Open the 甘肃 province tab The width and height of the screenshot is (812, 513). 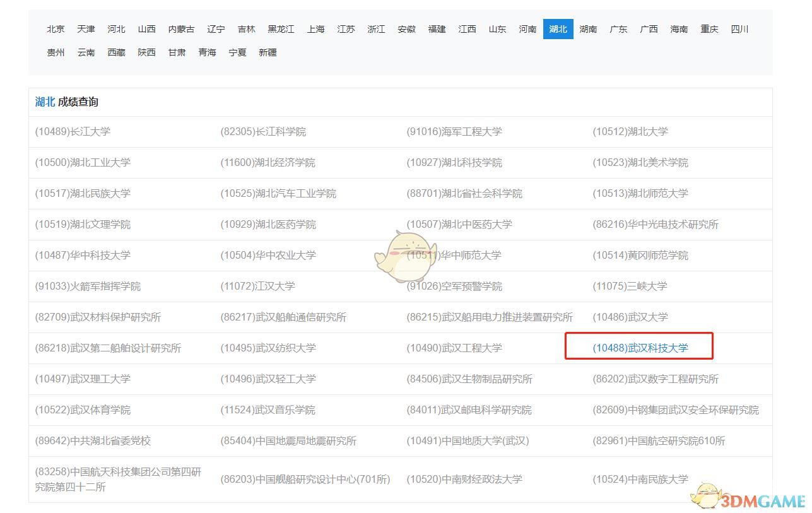point(177,52)
